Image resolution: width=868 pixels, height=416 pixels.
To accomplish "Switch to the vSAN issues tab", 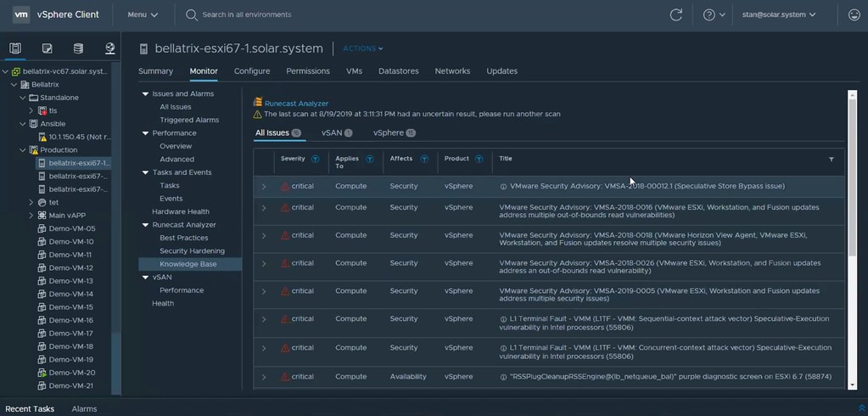I will [337, 133].
